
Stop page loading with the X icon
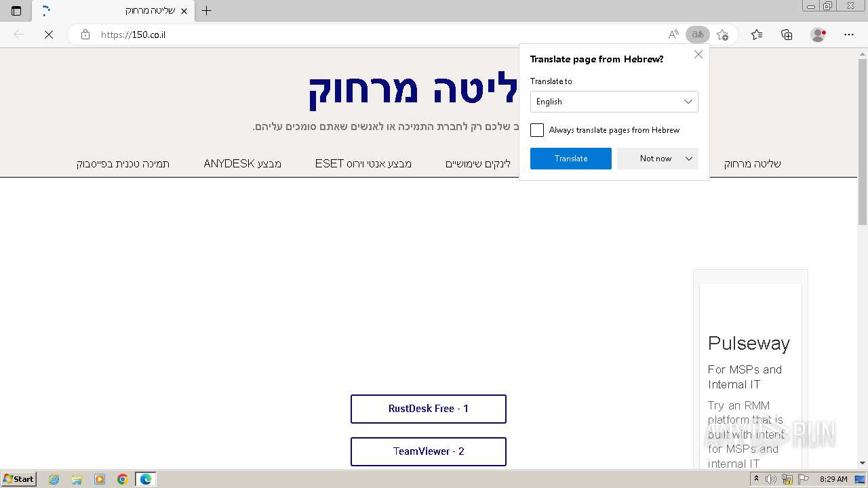tap(49, 35)
